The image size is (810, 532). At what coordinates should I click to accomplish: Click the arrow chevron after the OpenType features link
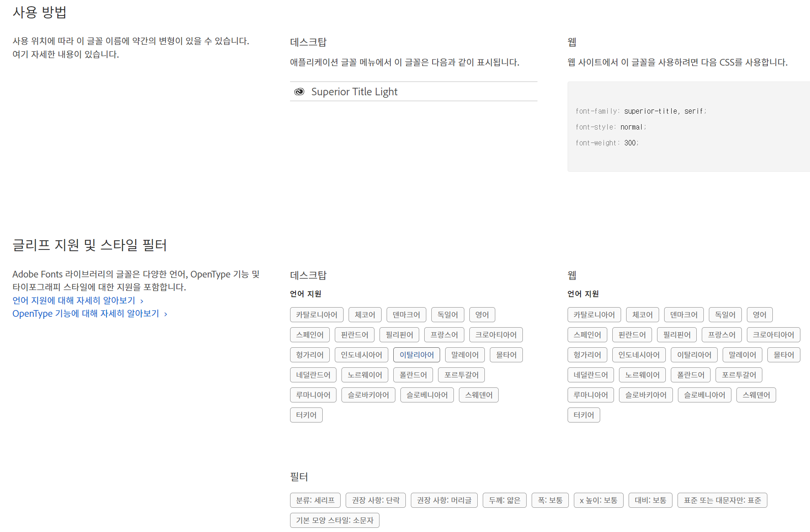[166, 314]
